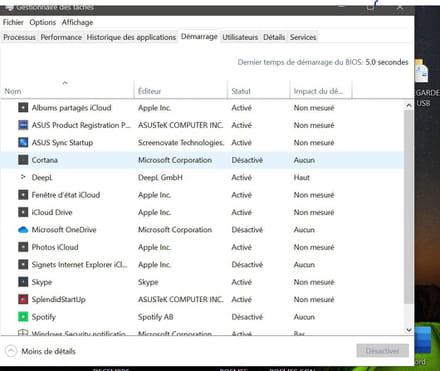Click the vertical scrollbar thumb
This screenshot has width=440, height=371.
(409, 207)
